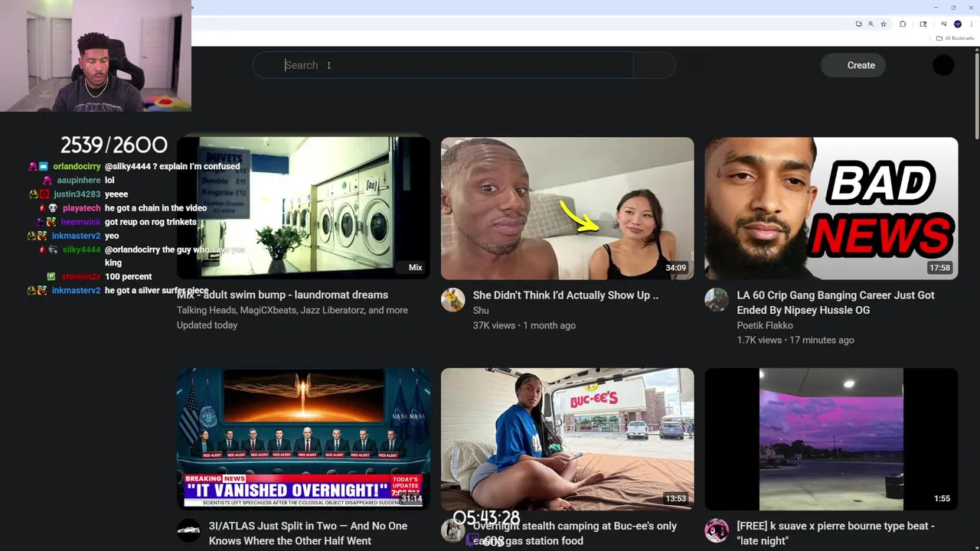Click the search submit button beside Search box
Screen dimensions: 980x551
point(655,65)
